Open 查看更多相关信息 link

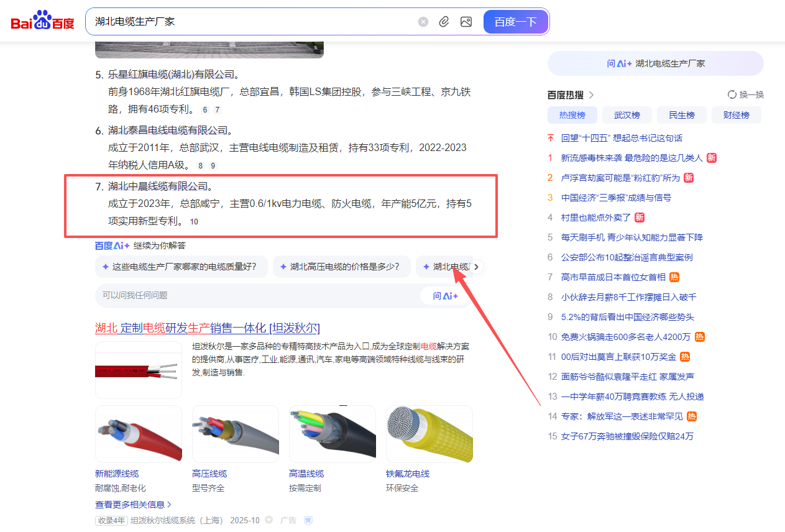tap(133, 504)
